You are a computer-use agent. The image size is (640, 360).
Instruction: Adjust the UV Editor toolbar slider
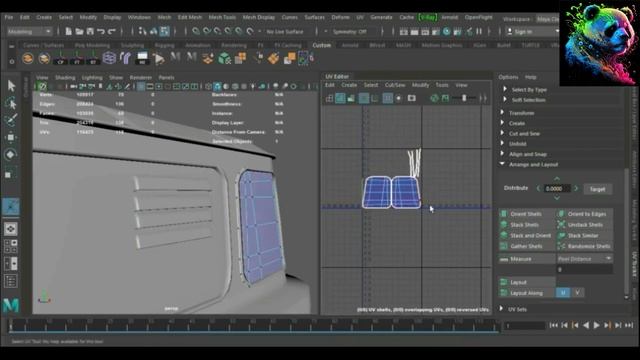click(x=464, y=98)
